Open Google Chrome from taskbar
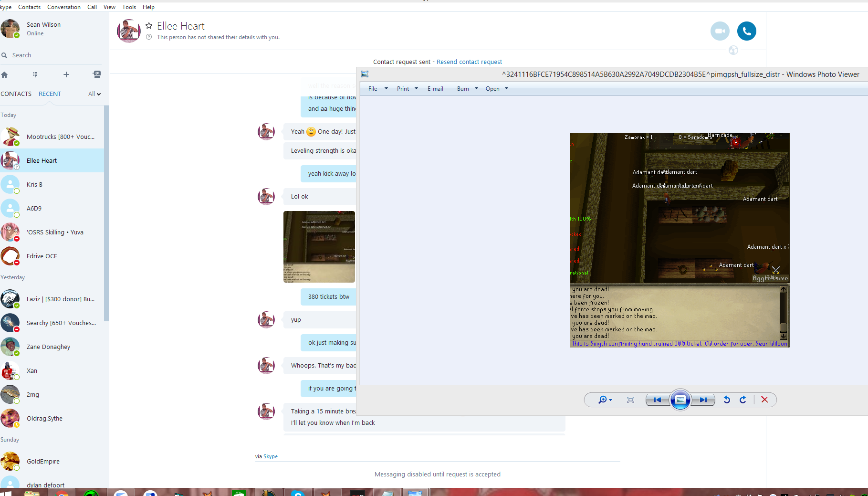This screenshot has height=496, width=868. pyautogui.click(x=62, y=493)
